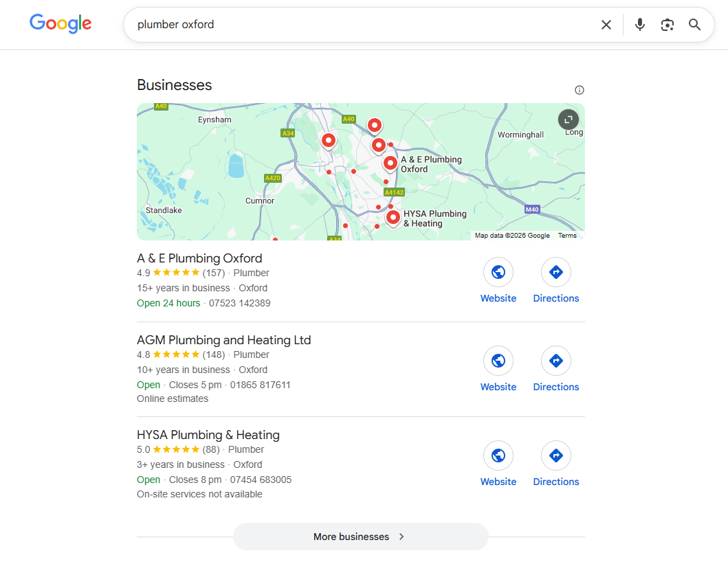The image size is (728, 573).
Task: Select the A & E Plumbing Oxford map marker
Action: [x=390, y=162]
